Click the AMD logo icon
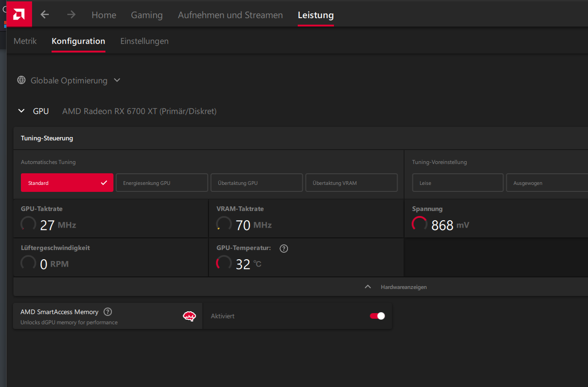 click(x=19, y=14)
